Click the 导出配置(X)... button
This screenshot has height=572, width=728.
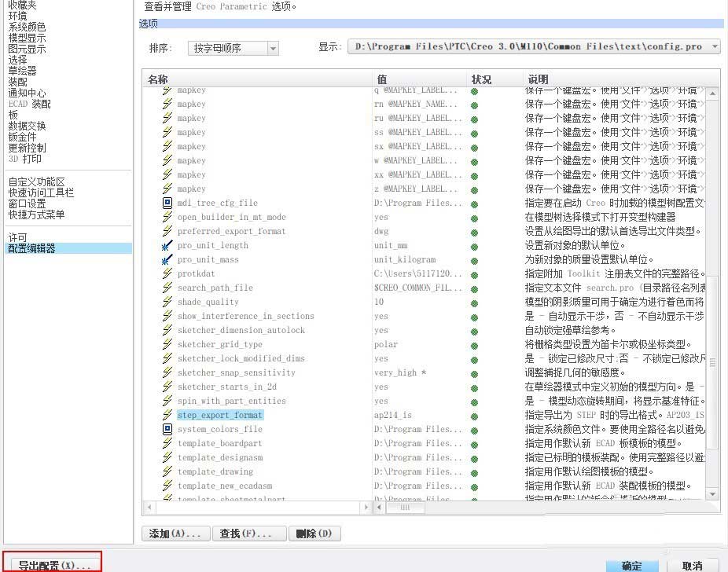point(54,566)
